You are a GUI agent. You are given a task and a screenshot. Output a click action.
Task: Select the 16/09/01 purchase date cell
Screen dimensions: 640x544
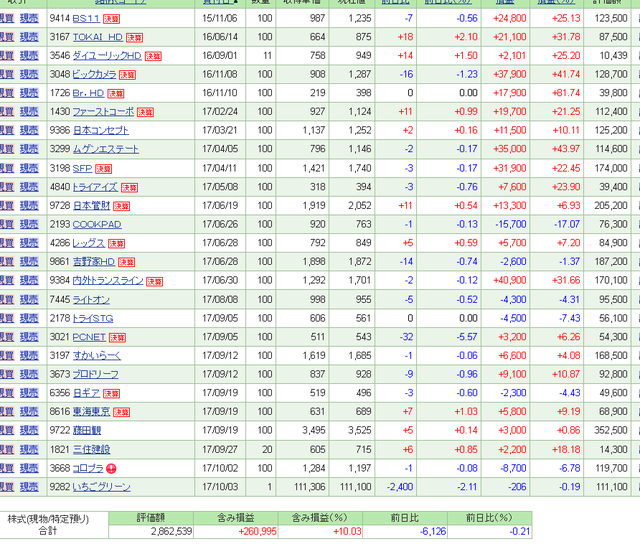point(220,56)
